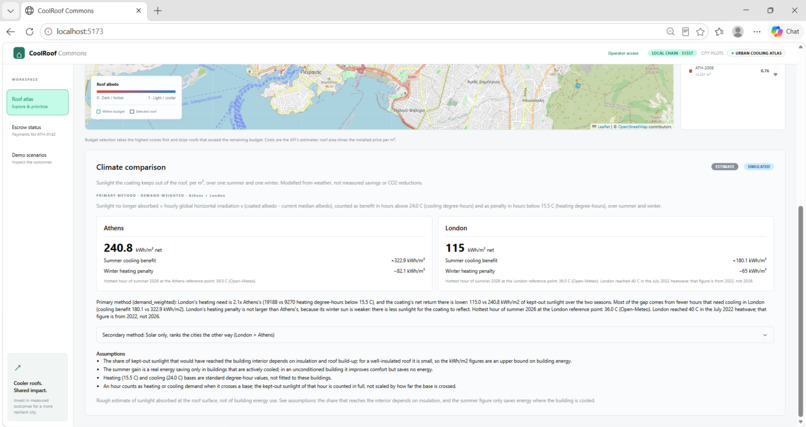
Task: Click the page vertical scrollbar thumb
Action: click(x=800, y=311)
